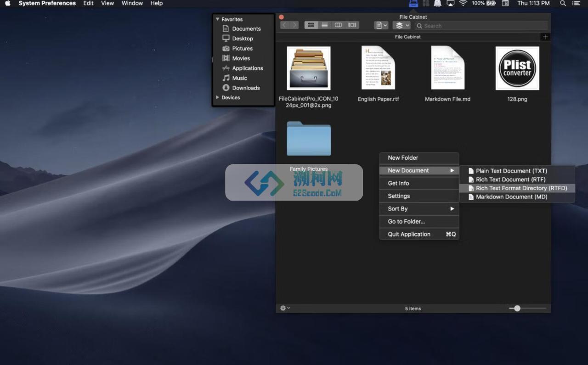Open Music in the sidebar

[x=239, y=78]
